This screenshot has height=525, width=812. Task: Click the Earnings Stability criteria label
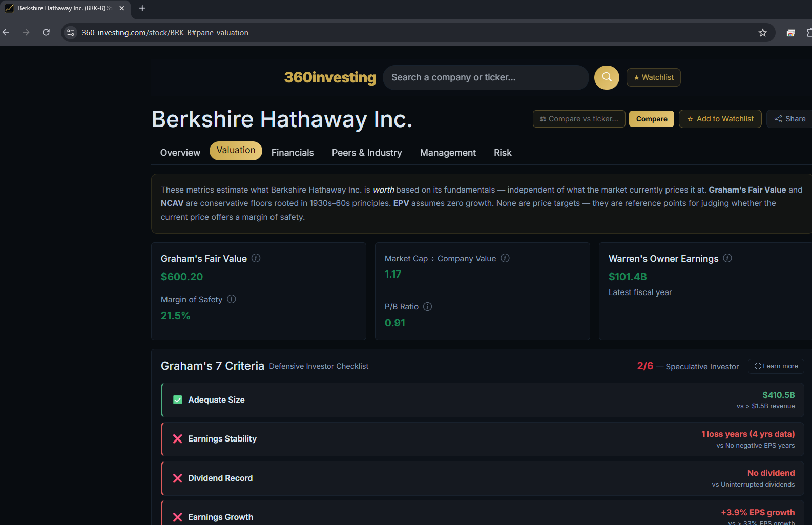pos(222,439)
